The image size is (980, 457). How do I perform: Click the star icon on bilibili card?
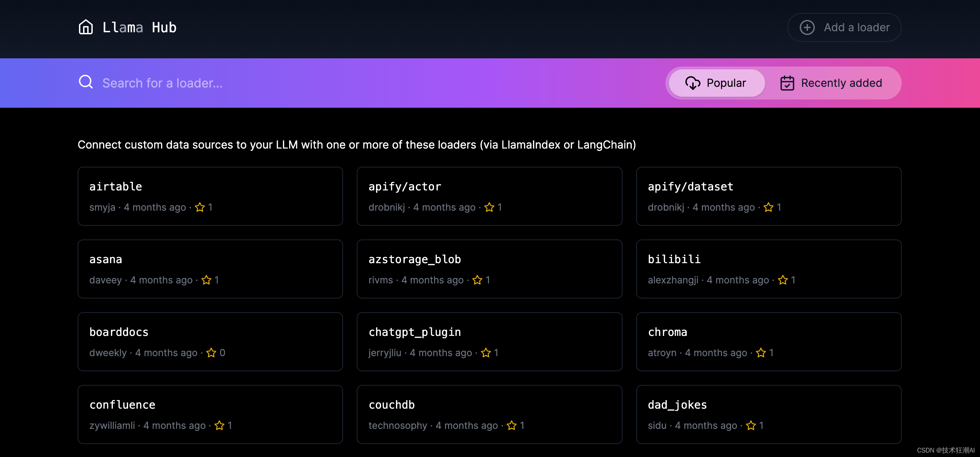783,280
